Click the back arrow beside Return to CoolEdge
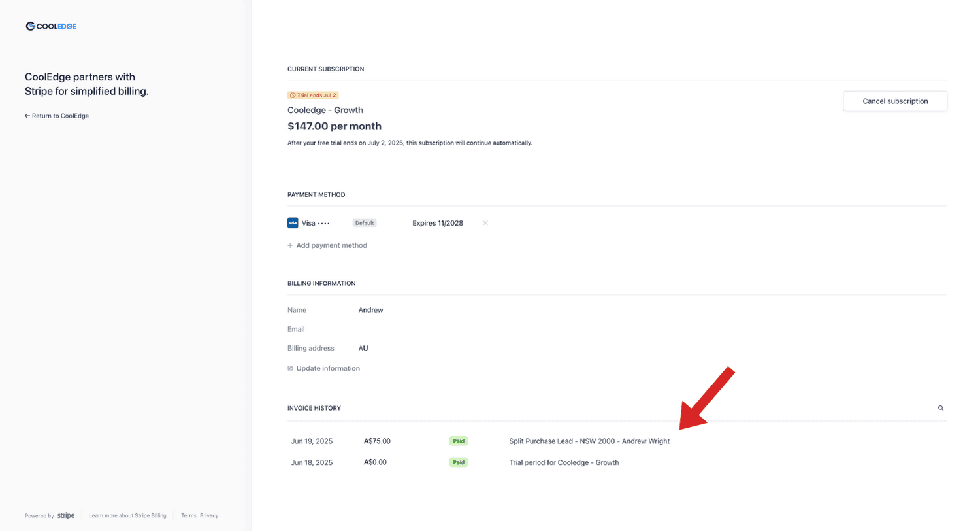Viewport: 980px width, 531px height. tap(27, 116)
